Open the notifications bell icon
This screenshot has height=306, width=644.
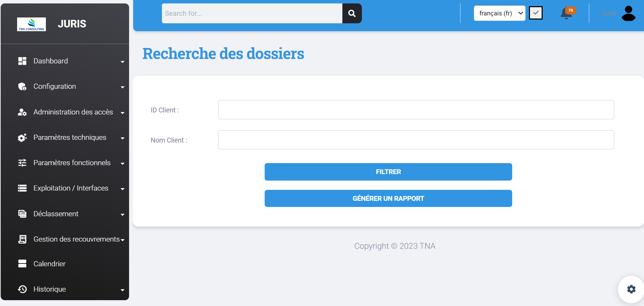[x=567, y=13]
